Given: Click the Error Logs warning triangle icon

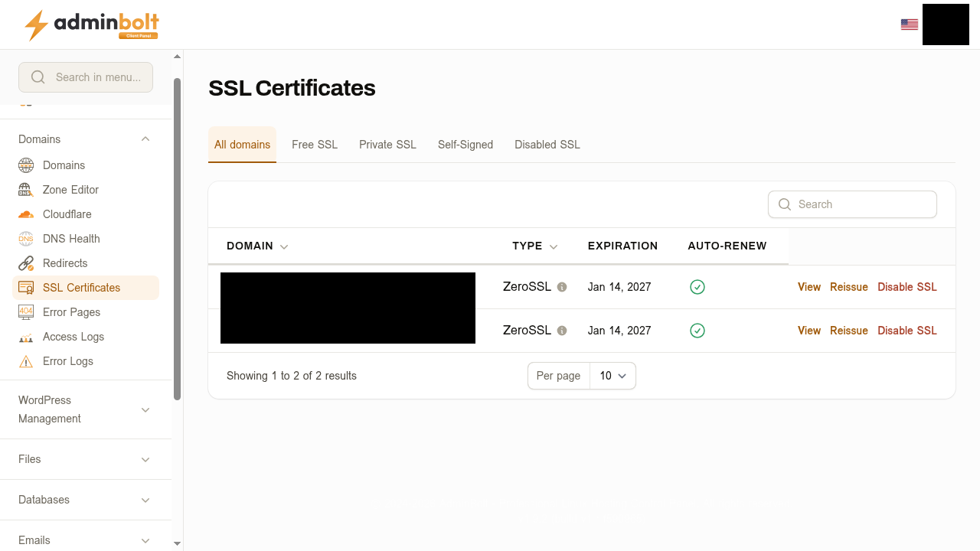Looking at the screenshot, I should [26, 361].
